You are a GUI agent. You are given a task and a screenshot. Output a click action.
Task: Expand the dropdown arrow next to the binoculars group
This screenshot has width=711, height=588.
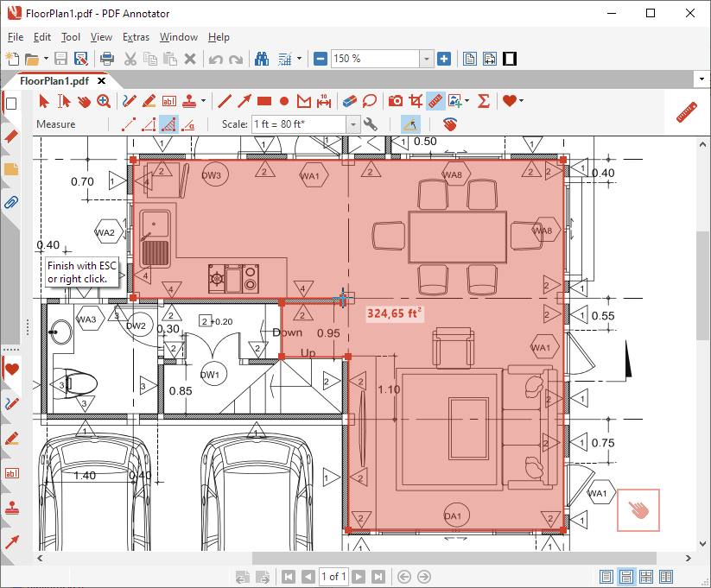(299, 59)
